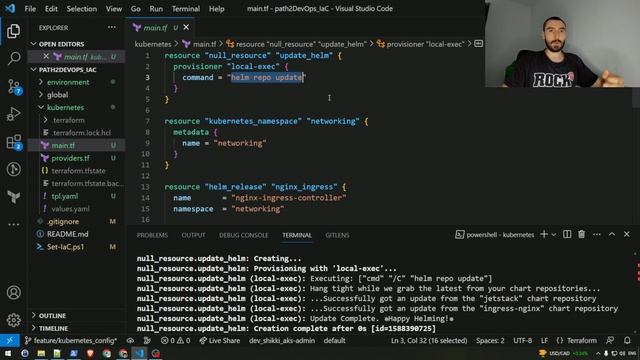
Task: Open notifications bell in status bar
Action: 627,340
